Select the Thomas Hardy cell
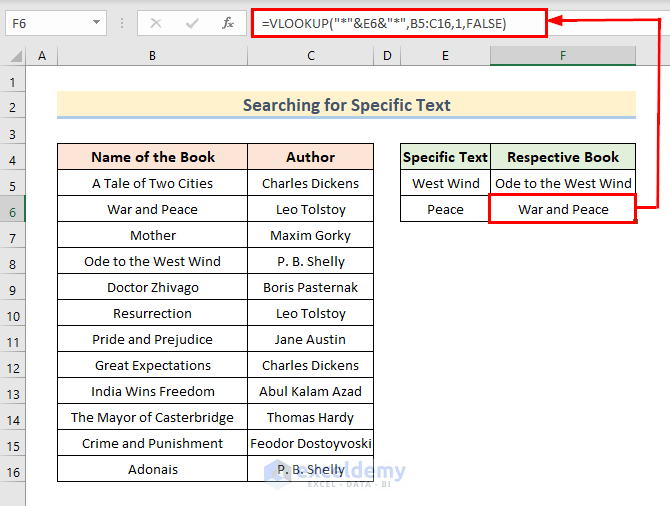This screenshot has height=506, width=670. click(x=311, y=417)
